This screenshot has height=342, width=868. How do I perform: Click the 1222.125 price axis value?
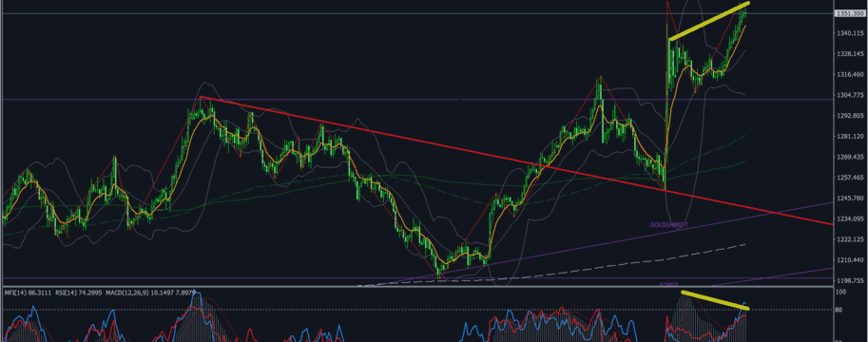pyautogui.click(x=849, y=239)
